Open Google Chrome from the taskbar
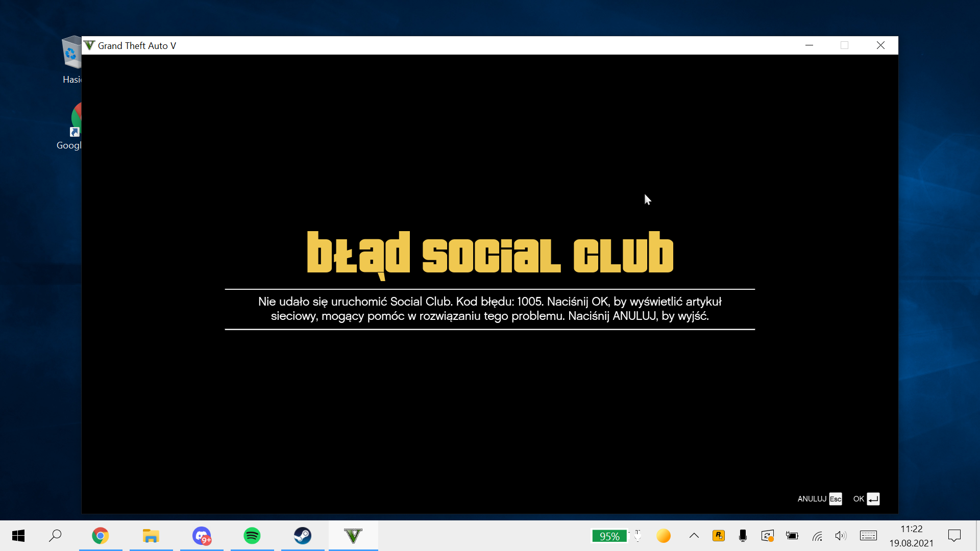 (101, 536)
